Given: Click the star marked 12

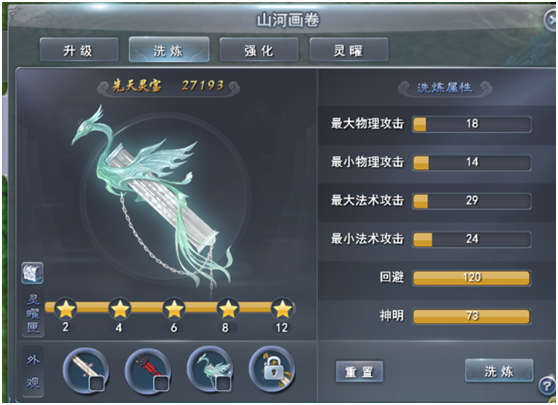Looking at the screenshot, I should (282, 309).
